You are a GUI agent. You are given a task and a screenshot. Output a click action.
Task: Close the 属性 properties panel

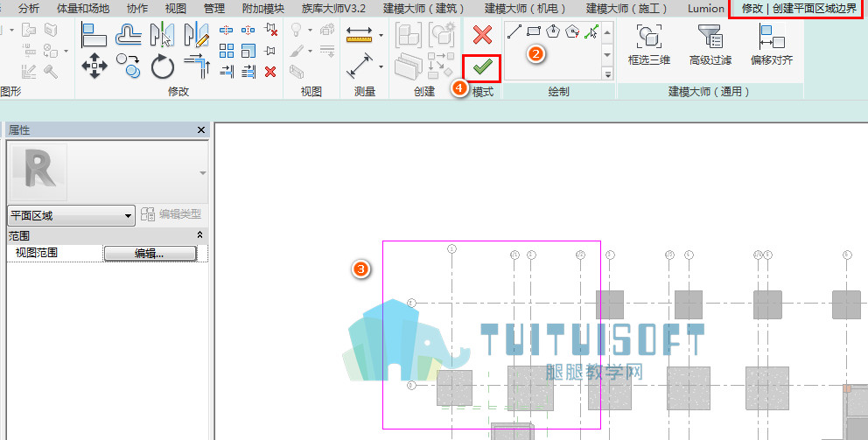[201, 130]
